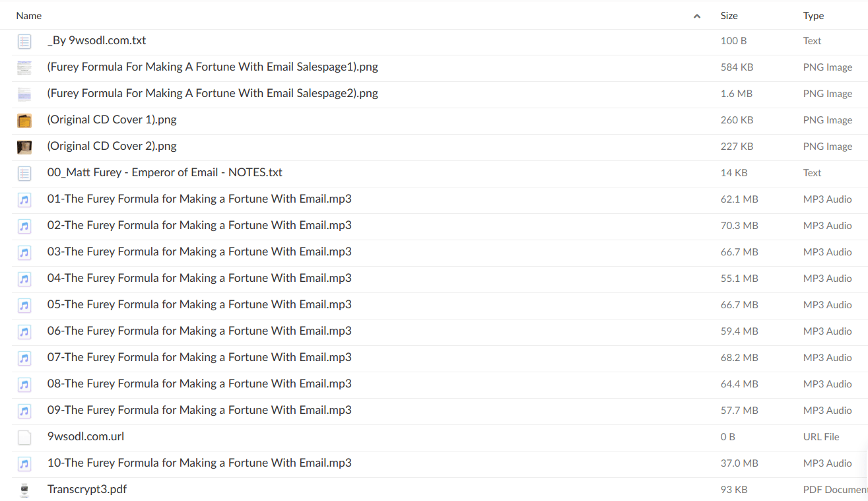The image size is (868, 501).
Task: Sort files by the Name column header
Action: click(29, 16)
